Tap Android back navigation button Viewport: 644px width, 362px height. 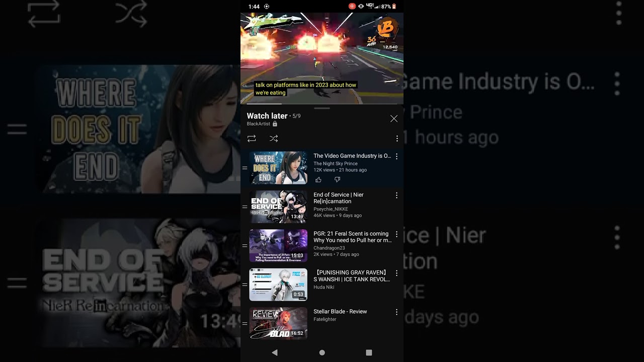(275, 353)
